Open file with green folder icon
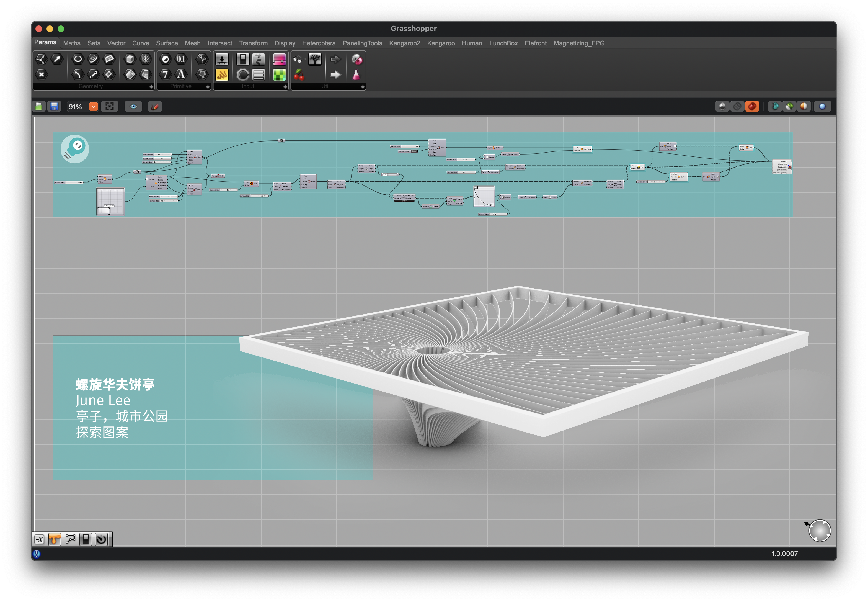The width and height of the screenshot is (868, 602). (x=39, y=107)
